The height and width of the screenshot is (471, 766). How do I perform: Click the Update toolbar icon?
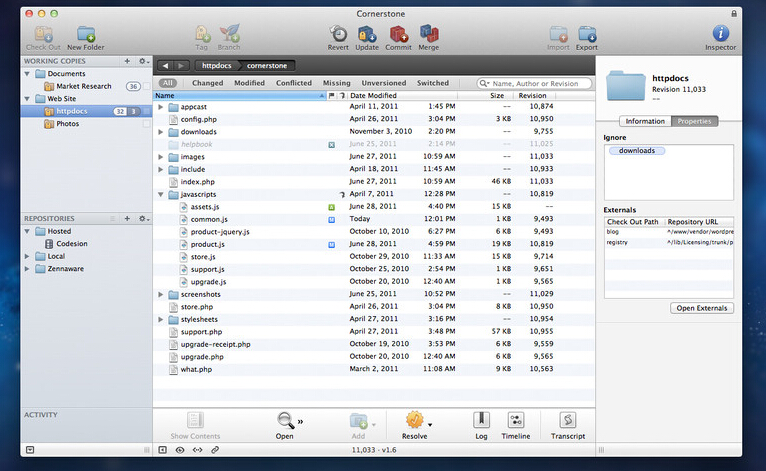point(367,34)
